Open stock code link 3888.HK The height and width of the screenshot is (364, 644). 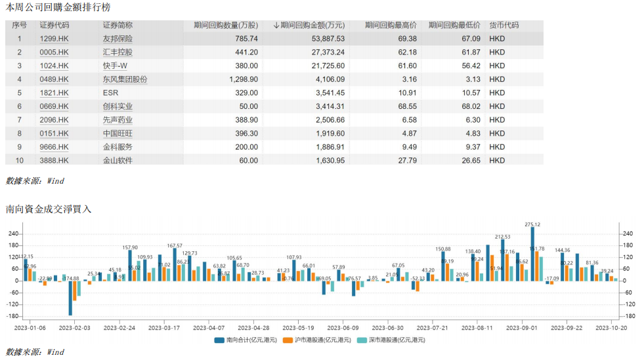[54, 161]
